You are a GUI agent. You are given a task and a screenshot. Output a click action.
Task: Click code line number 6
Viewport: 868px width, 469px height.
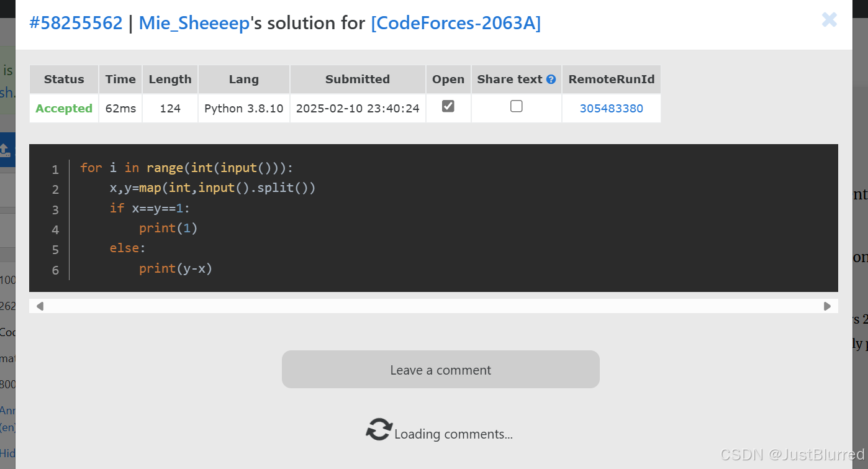(55, 270)
